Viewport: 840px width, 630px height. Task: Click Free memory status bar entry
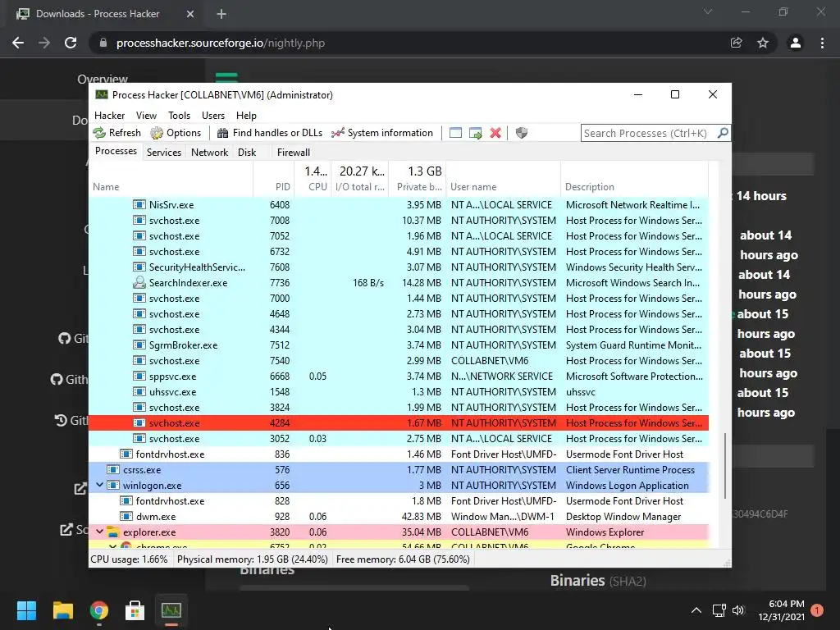pyautogui.click(x=403, y=559)
